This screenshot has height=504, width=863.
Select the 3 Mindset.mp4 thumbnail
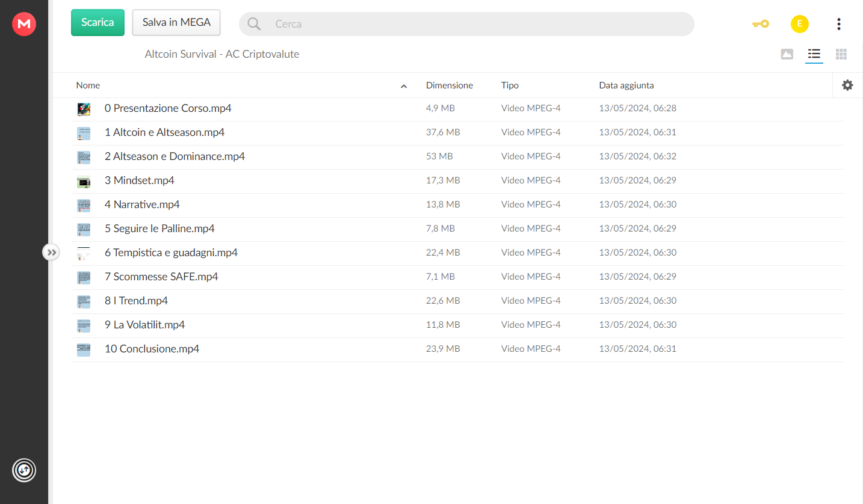(x=84, y=181)
